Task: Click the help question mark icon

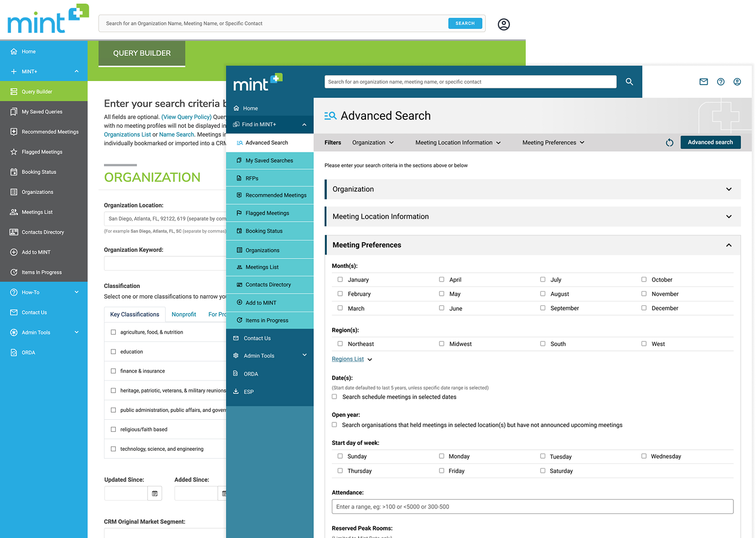Action: point(720,82)
